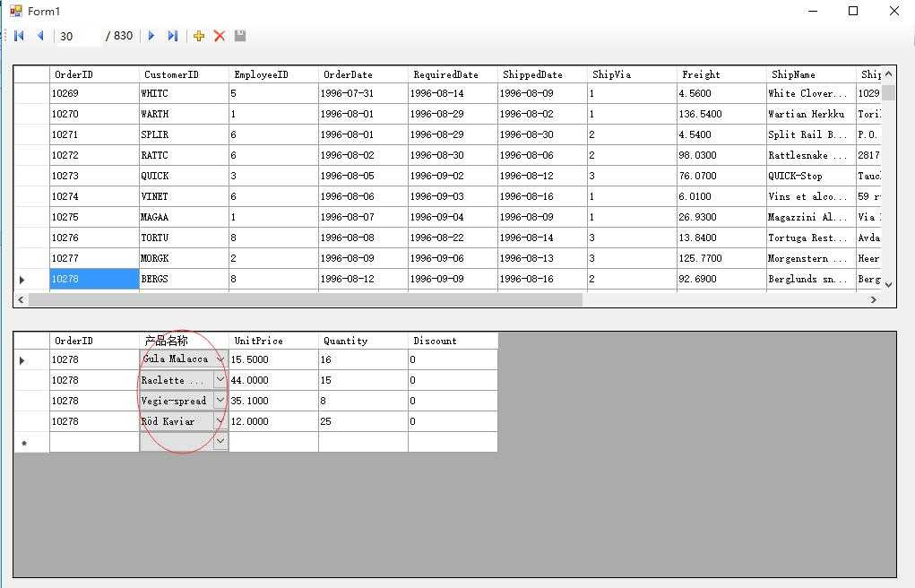Select UnitPrice cell 15.5000
915x588 pixels.
(273, 359)
